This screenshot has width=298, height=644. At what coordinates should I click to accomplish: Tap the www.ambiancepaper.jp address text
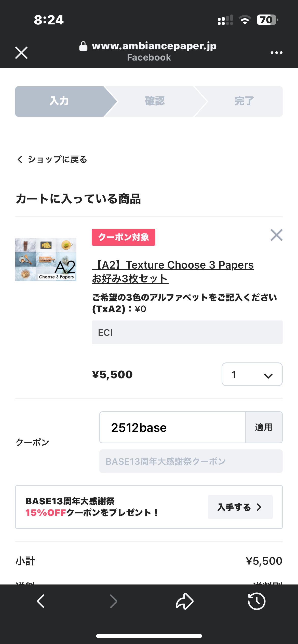[x=154, y=46]
